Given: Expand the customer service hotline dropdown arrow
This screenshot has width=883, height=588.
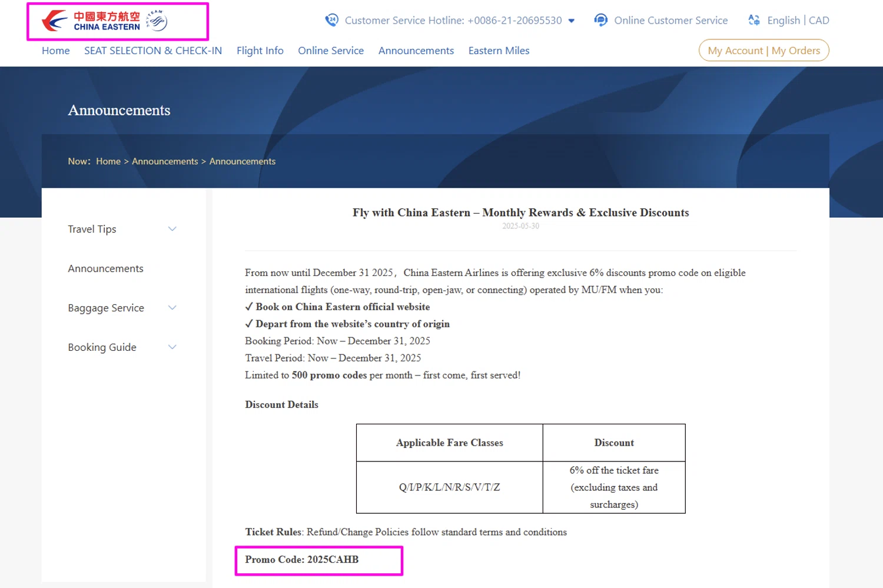Looking at the screenshot, I should pyautogui.click(x=571, y=21).
